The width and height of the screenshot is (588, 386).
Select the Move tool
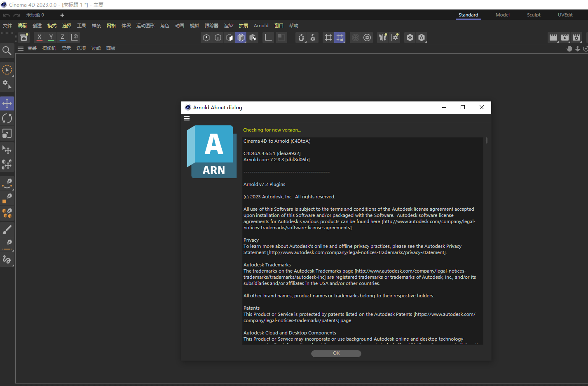(x=7, y=103)
